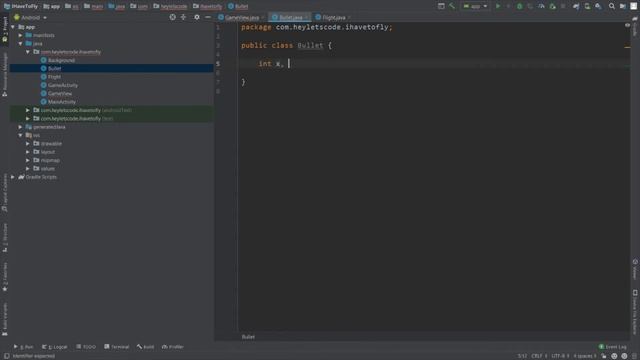Click the layout window icon in top toolbar

[441, 6]
